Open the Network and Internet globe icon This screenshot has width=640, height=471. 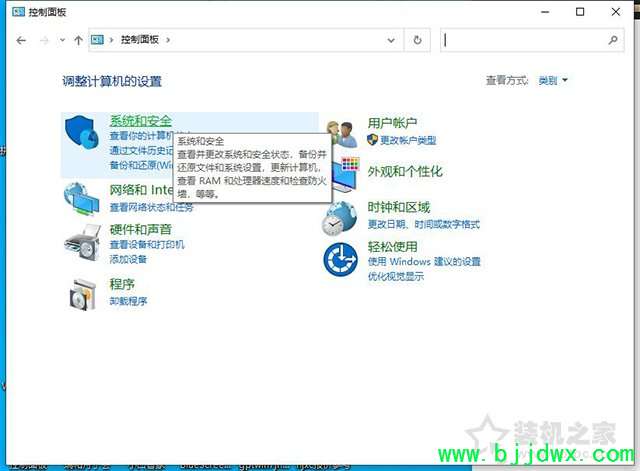[x=82, y=199]
